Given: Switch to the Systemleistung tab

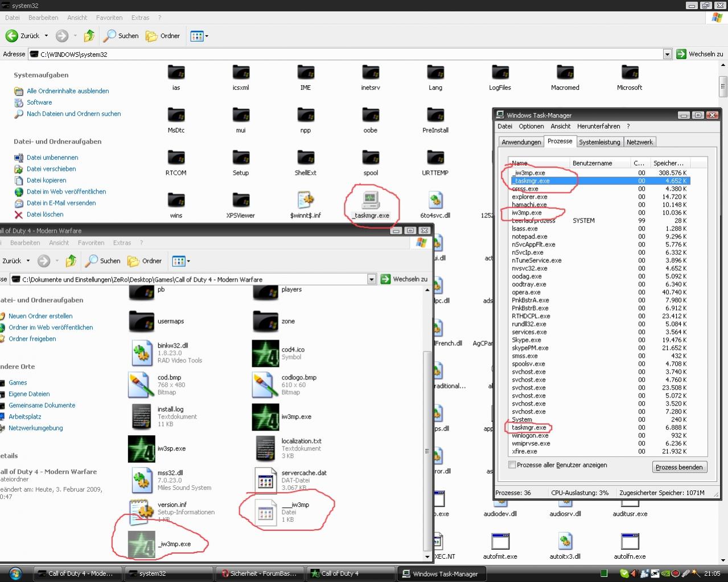Looking at the screenshot, I should (599, 142).
